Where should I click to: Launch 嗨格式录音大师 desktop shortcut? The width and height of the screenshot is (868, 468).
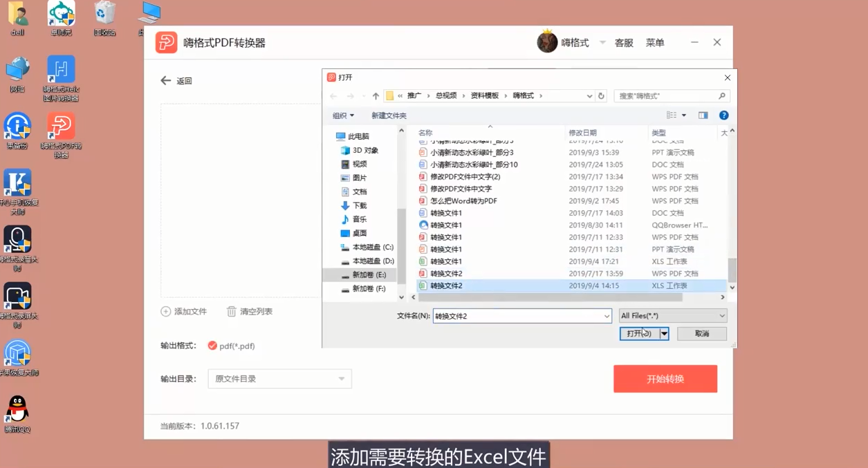[17, 249]
